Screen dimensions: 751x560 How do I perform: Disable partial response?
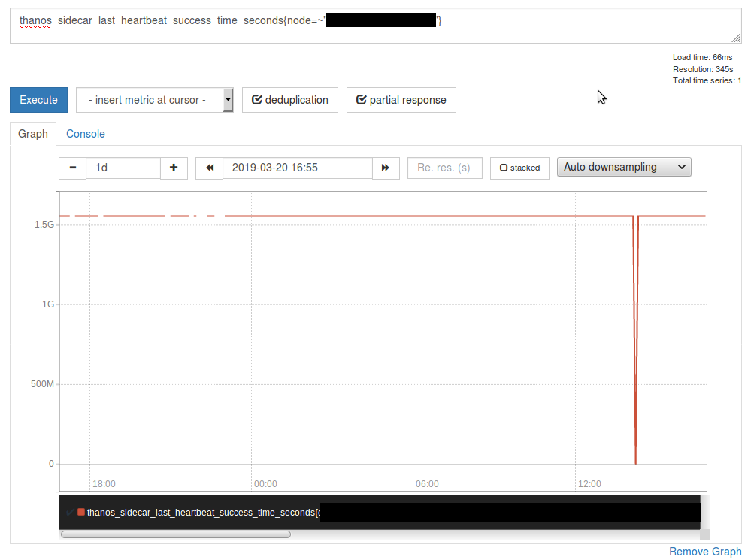[x=401, y=99]
